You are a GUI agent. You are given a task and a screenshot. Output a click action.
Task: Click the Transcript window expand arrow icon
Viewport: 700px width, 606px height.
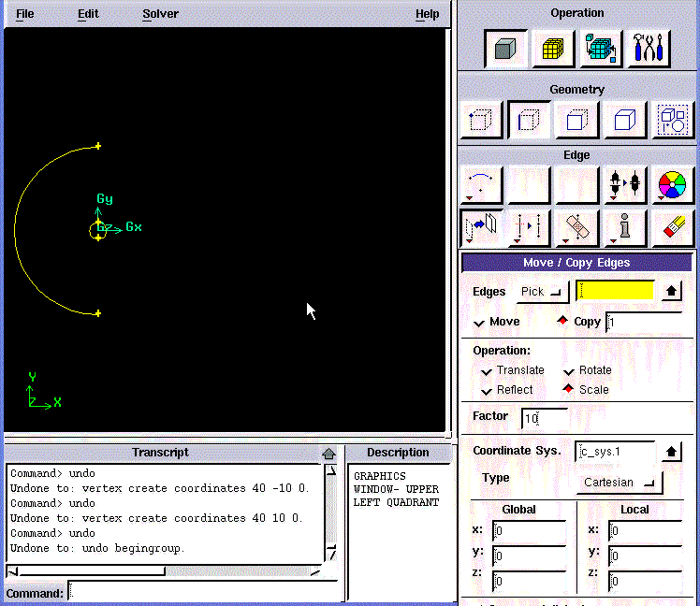pos(329,454)
